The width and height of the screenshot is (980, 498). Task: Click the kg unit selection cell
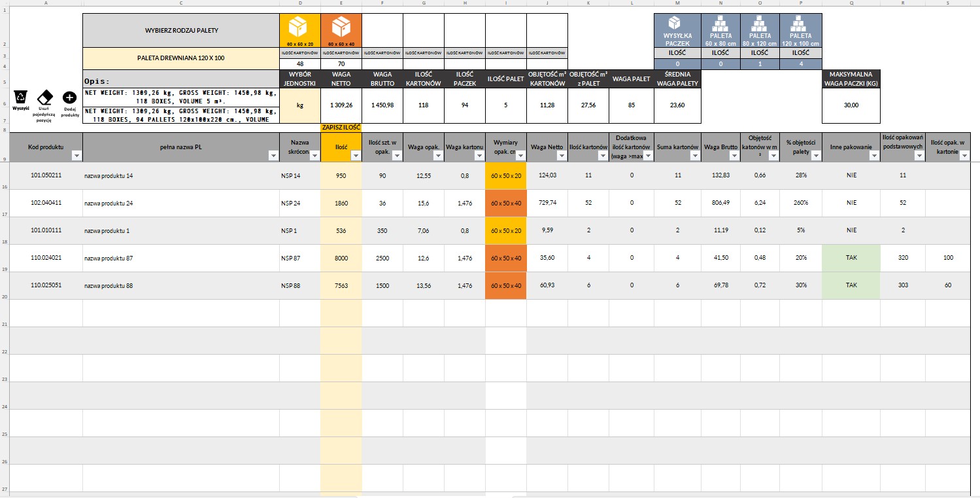299,105
